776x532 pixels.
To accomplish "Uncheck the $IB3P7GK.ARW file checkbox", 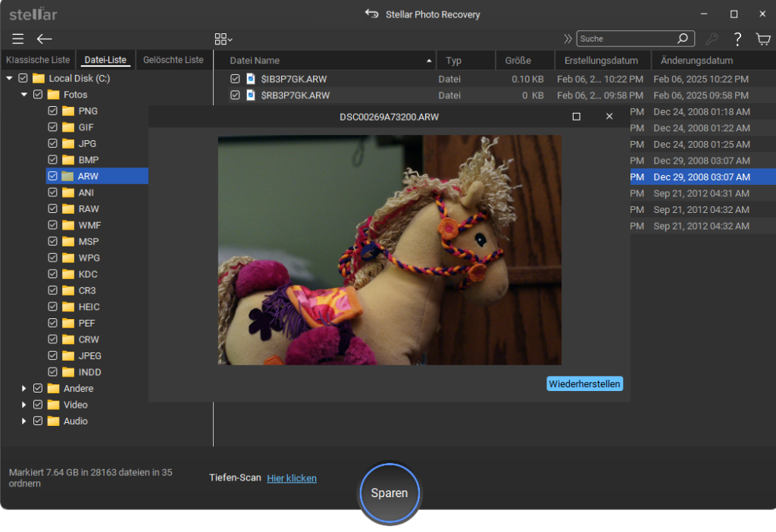I will pos(235,79).
